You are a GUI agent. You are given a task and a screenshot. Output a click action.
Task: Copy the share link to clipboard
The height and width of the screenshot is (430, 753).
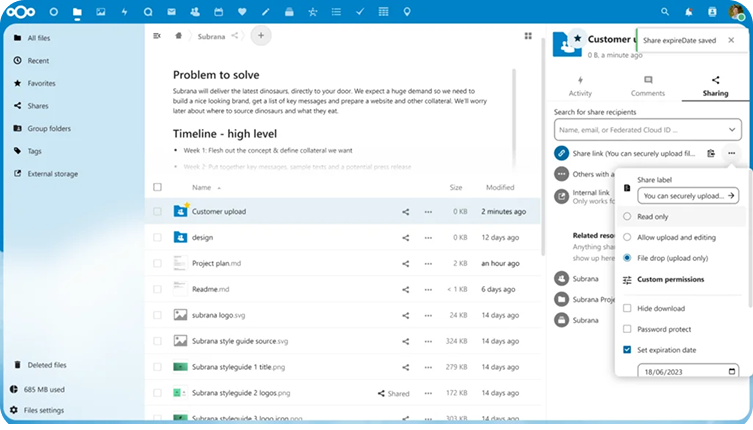click(710, 153)
